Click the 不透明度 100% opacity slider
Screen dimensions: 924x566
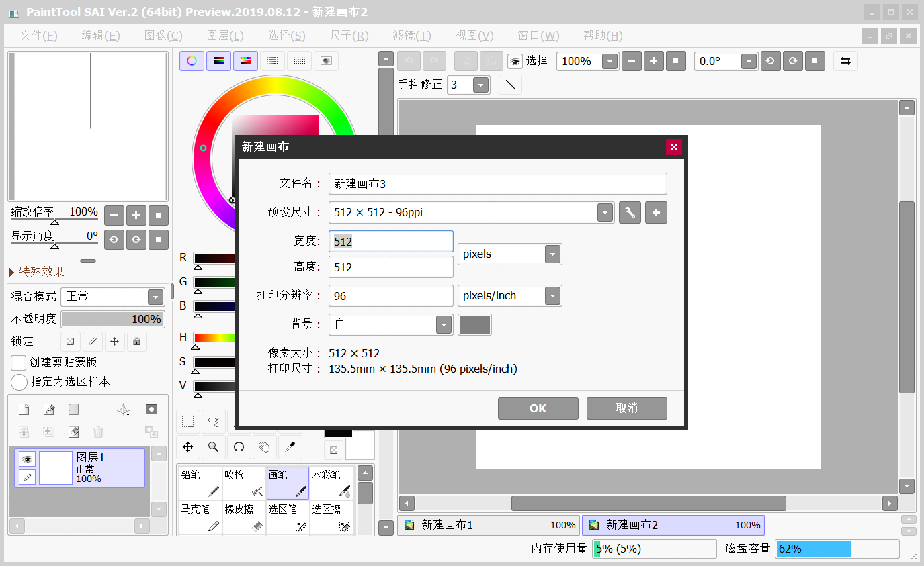(x=113, y=319)
